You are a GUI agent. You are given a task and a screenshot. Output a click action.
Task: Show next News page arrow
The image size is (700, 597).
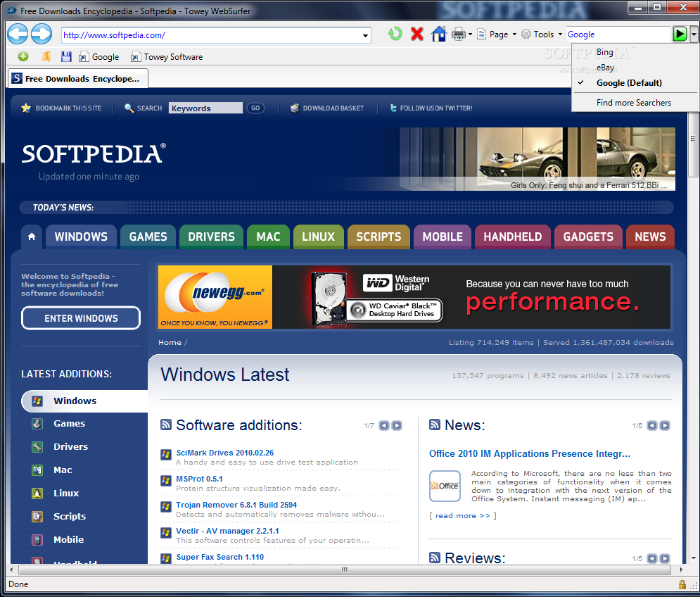(665, 425)
